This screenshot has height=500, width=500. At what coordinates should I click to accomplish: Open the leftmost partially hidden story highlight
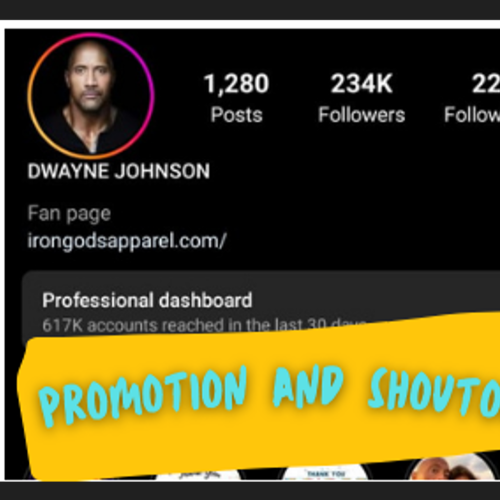click(28, 473)
